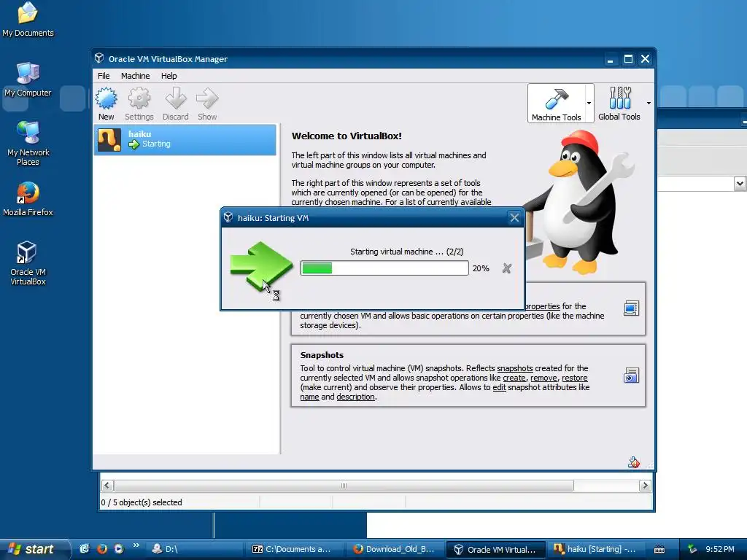The width and height of the screenshot is (747, 560).
Task: Switch to D:\ taskbar window
Action: tap(196, 549)
